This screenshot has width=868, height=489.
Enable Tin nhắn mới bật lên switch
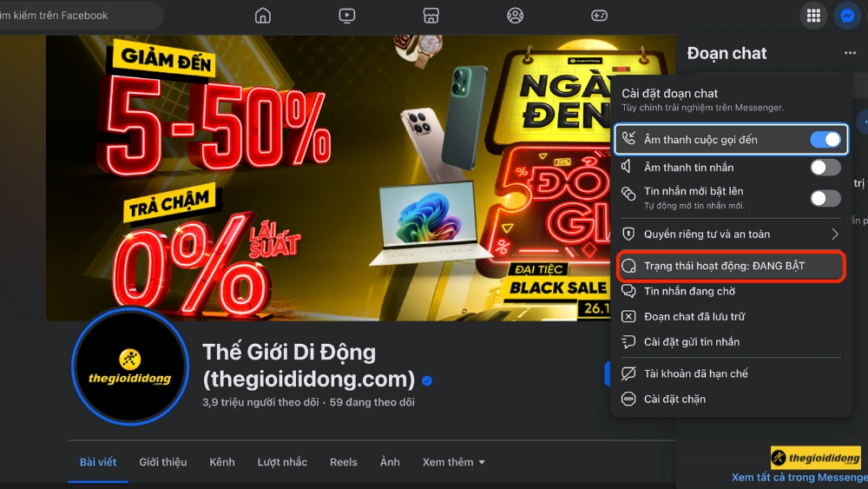[x=825, y=198]
